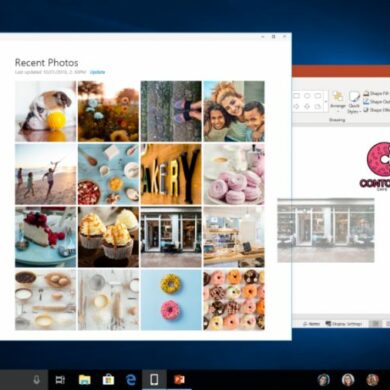
Task: Open the cafe counter interior photo
Action: click(x=234, y=237)
